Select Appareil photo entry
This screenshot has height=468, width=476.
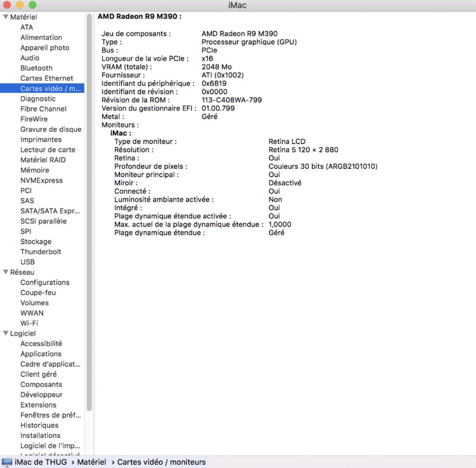point(45,48)
